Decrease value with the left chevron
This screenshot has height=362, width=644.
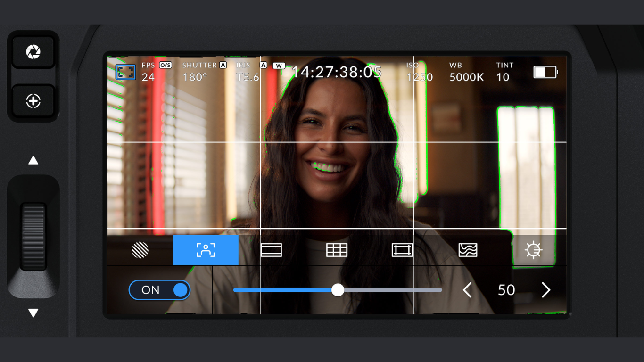point(467,290)
